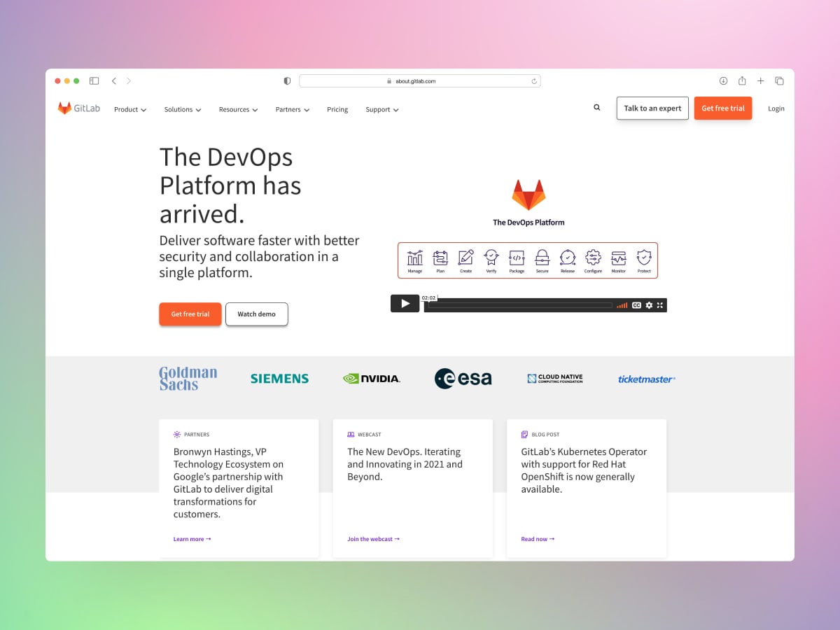Image resolution: width=840 pixels, height=630 pixels.
Task: Reload the page from the address bar
Action: point(534,81)
